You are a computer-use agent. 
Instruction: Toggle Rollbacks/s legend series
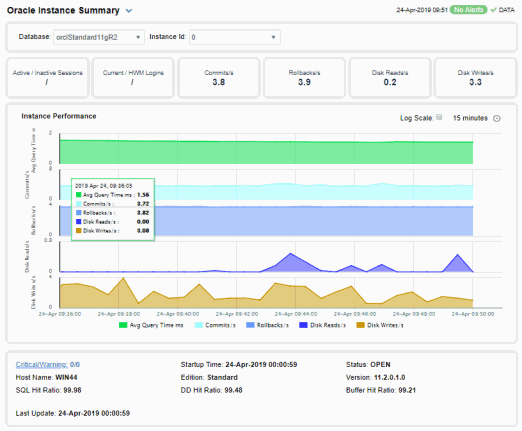[267, 325]
